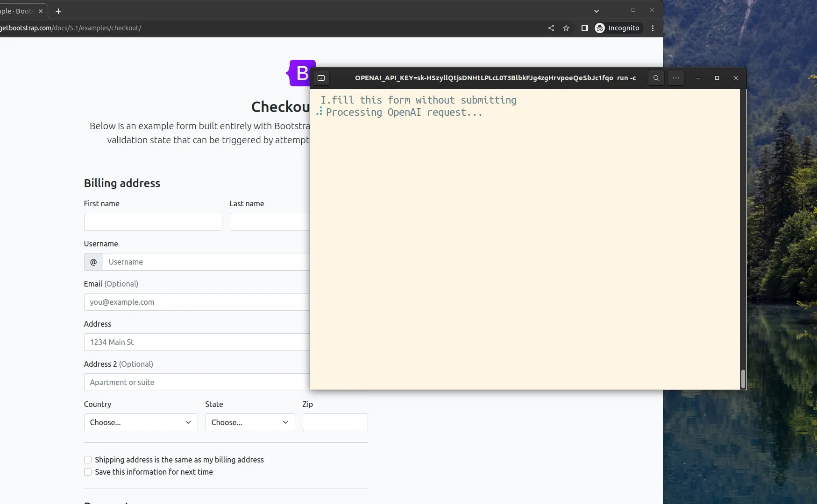Enable Save this information for next time
Image resolution: width=817 pixels, height=504 pixels.
pyautogui.click(x=88, y=472)
